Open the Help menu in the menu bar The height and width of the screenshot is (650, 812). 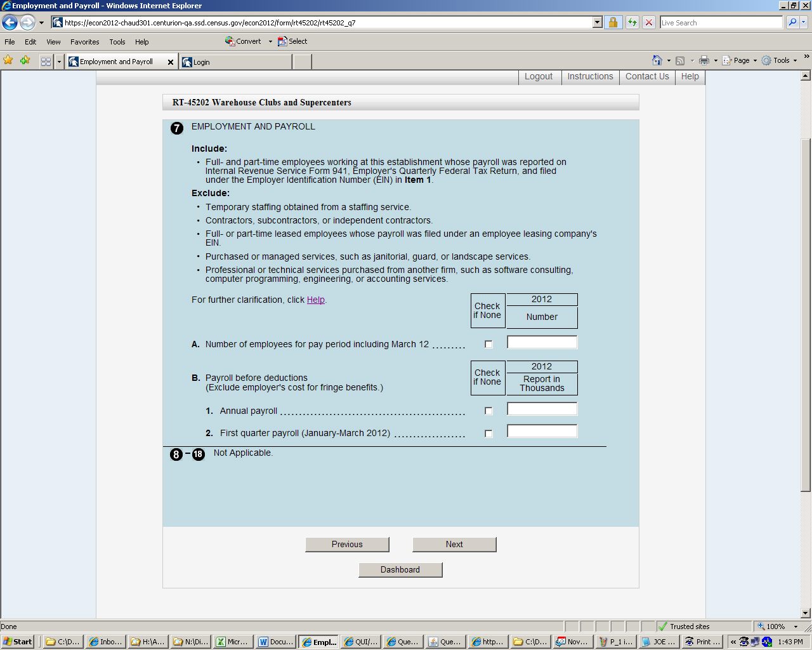141,42
